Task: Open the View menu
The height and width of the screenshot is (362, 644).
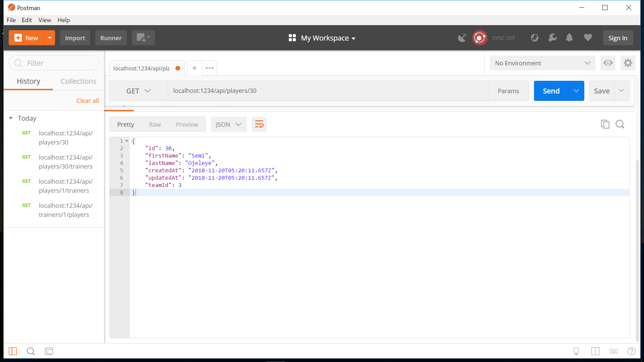Action: [45, 20]
